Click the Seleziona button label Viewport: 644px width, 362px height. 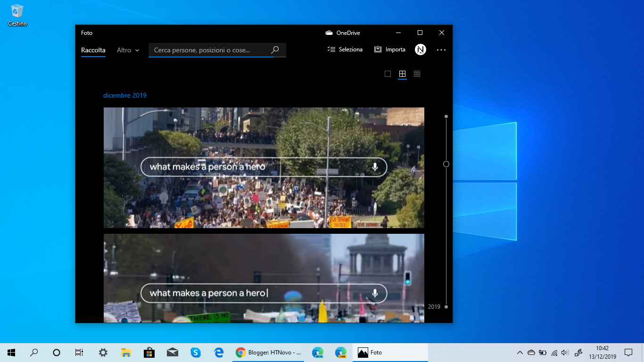(351, 49)
